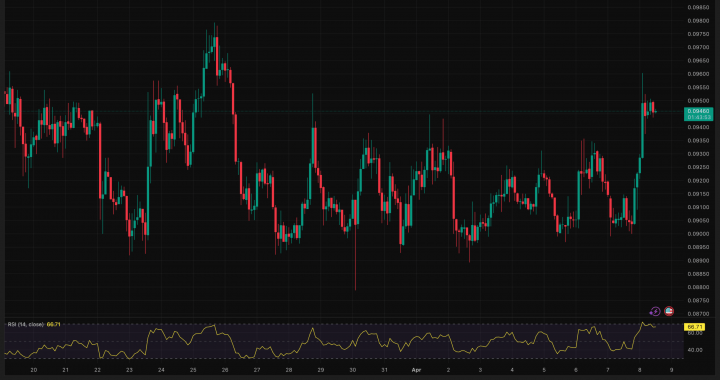
Task: Click date label 20 on time axis
Action: point(34,370)
